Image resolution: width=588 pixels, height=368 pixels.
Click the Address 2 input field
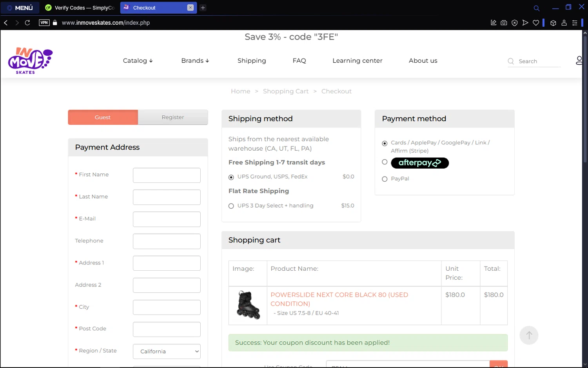click(167, 285)
